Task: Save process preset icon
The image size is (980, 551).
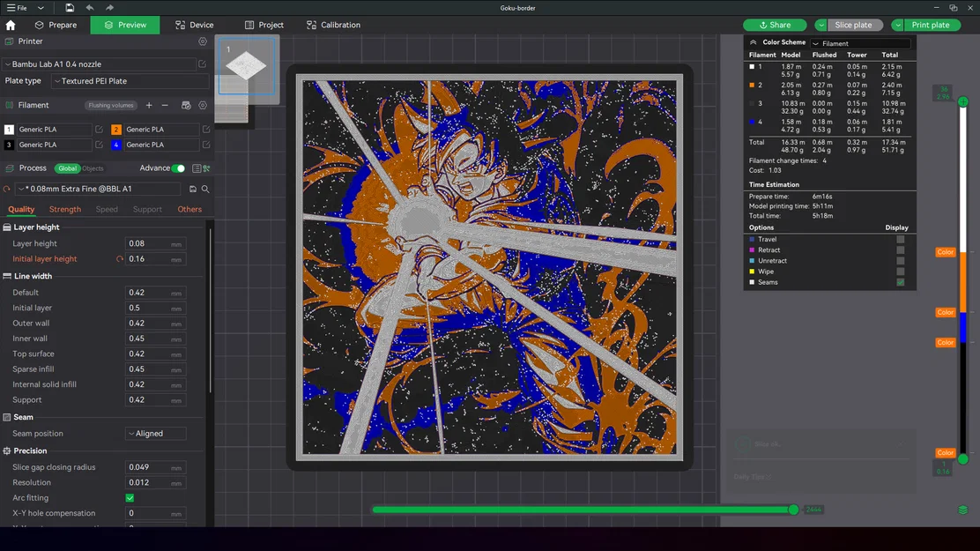Action: [x=192, y=189]
